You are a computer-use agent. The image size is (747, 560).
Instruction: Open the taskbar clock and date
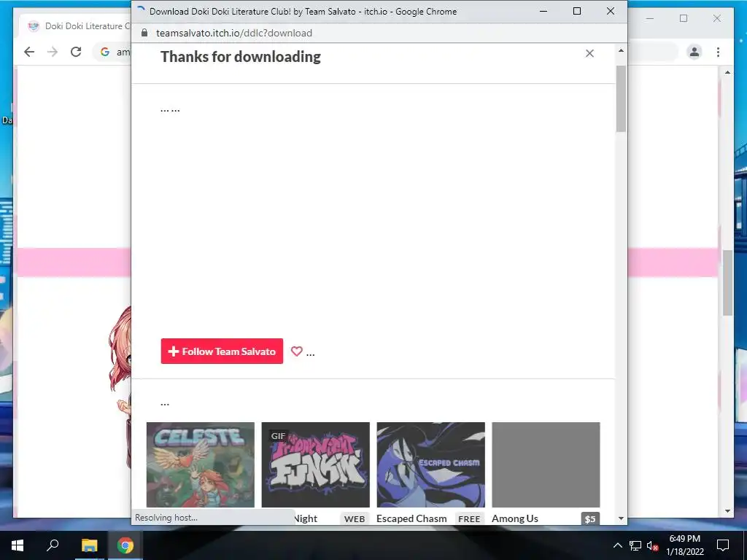685,545
